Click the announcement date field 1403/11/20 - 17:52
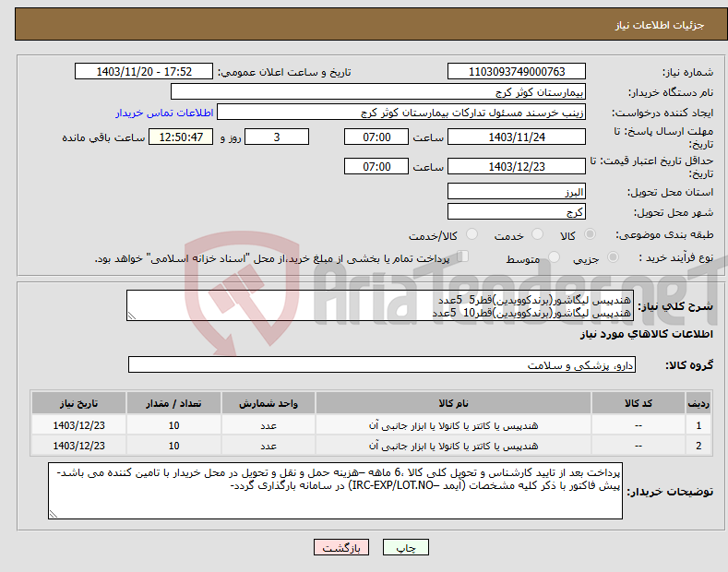Viewport: 728px width, 572px height. pos(144,72)
